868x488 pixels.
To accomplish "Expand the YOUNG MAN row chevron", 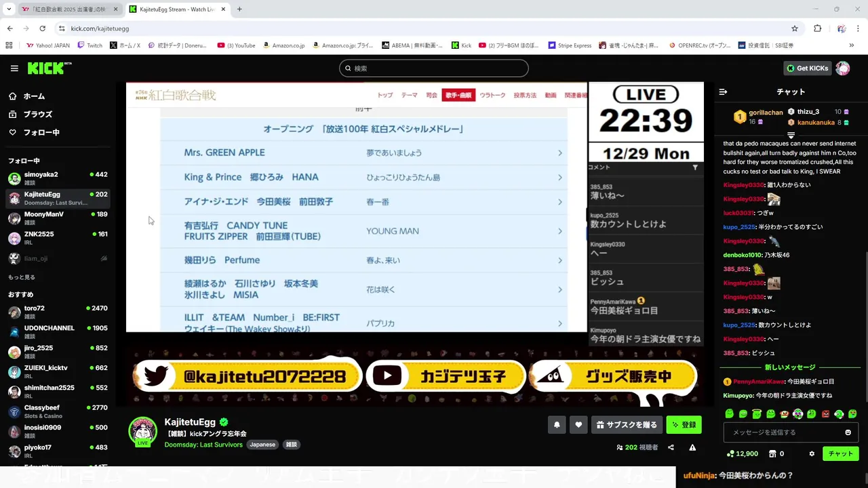I will 560,231.
